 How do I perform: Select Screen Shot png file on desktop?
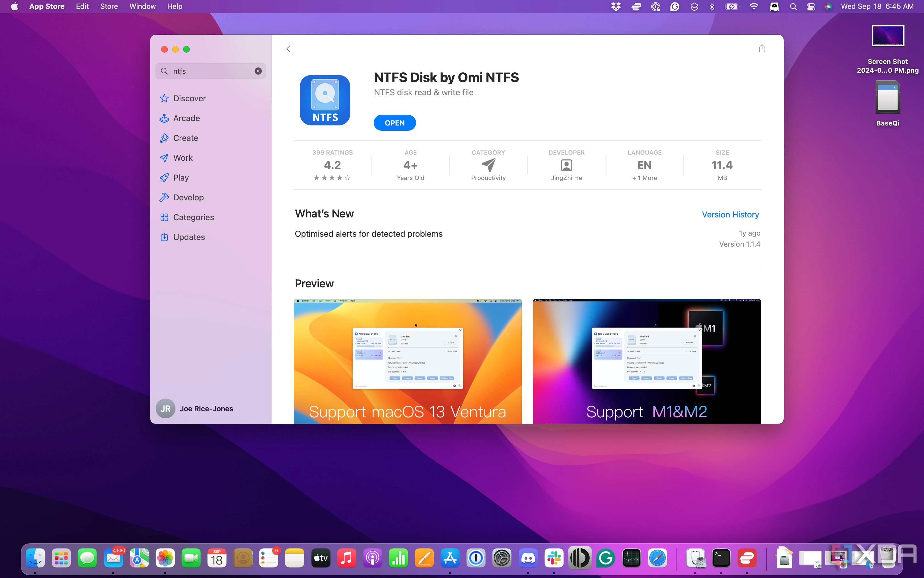888,50
